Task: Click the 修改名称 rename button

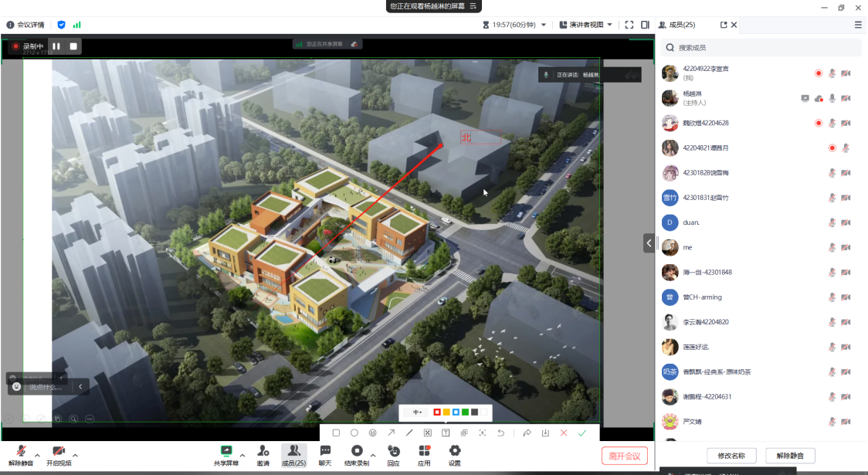Action: 730,456
